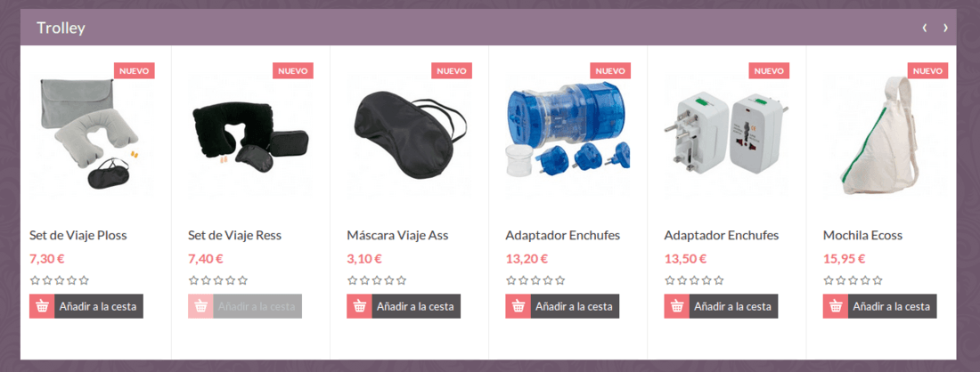Open the Set de Viaje Ress product link
The height and width of the screenshot is (372, 980).
235,235
